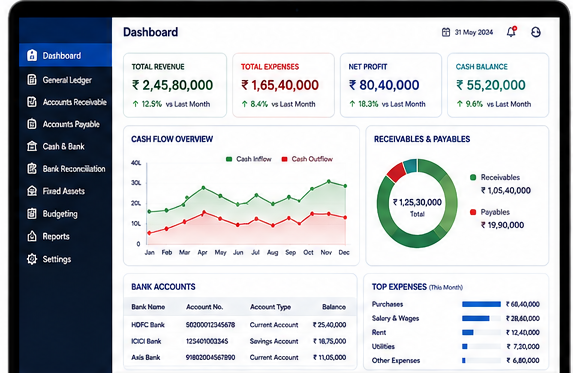
Task: Click the Balance column header
Action: (x=334, y=307)
